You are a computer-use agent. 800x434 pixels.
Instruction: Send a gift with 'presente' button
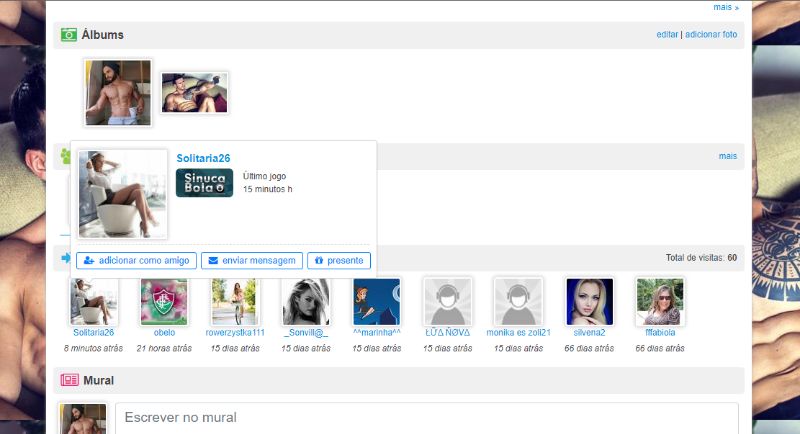point(339,260)
